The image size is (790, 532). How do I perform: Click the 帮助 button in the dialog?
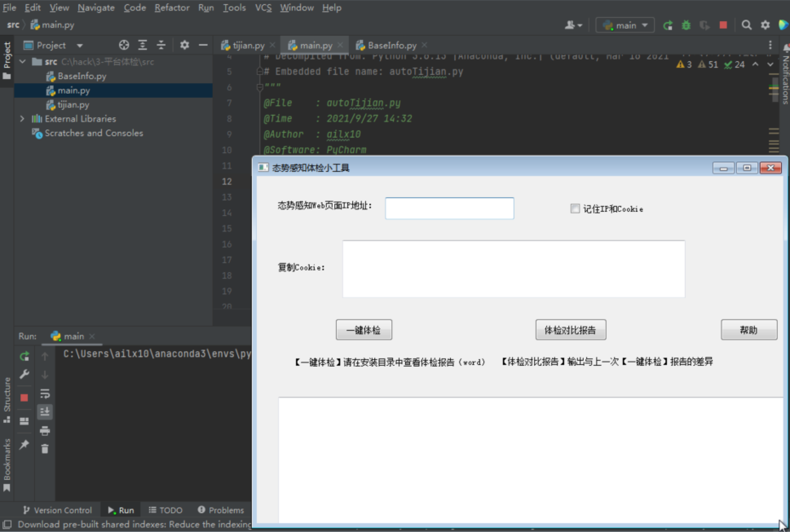[748, 330]
